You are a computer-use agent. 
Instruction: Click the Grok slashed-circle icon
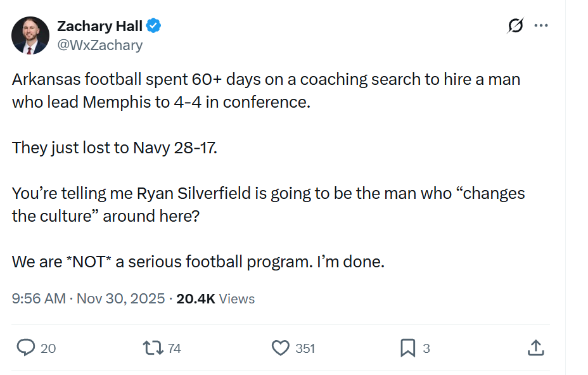[x=515, y=26]
